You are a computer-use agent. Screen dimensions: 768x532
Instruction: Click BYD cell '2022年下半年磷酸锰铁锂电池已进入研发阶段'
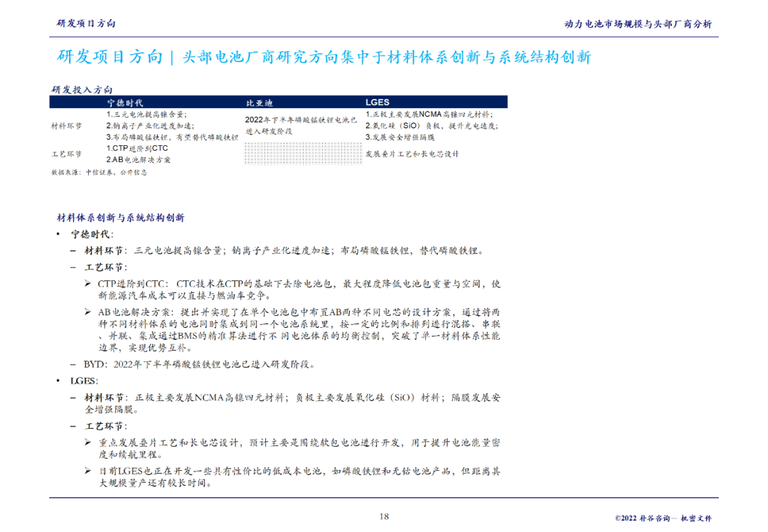click(301, 125)
